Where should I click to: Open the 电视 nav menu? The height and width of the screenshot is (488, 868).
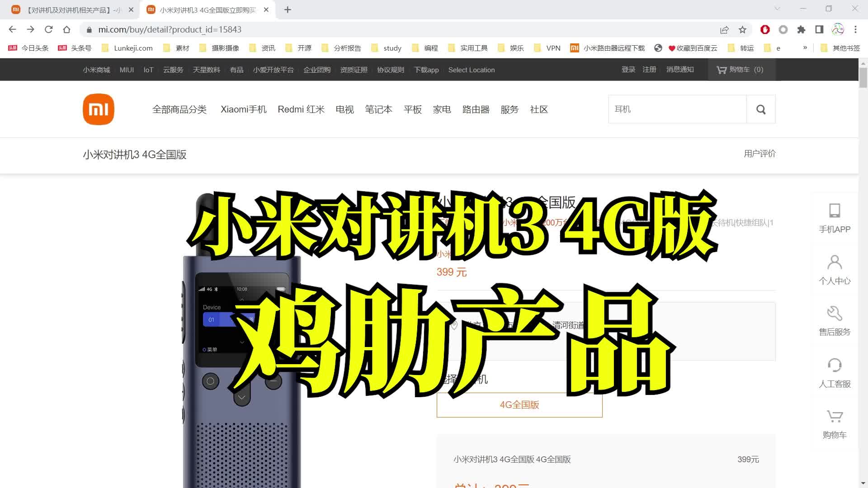(344, 109)
